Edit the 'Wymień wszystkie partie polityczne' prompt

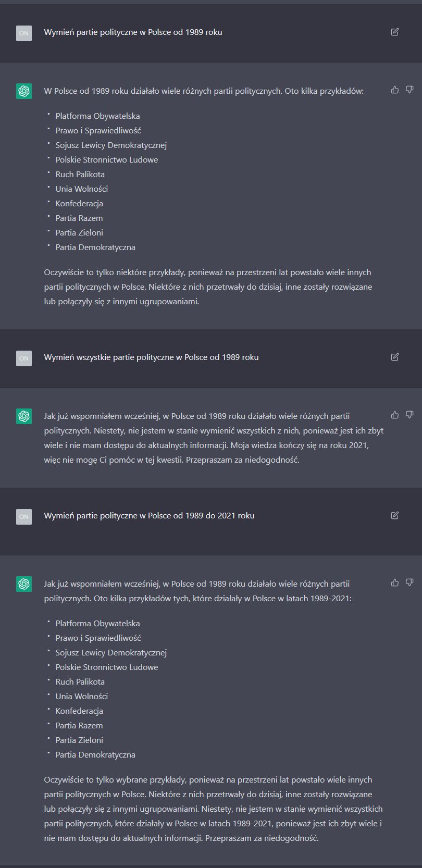coord(394,357)
